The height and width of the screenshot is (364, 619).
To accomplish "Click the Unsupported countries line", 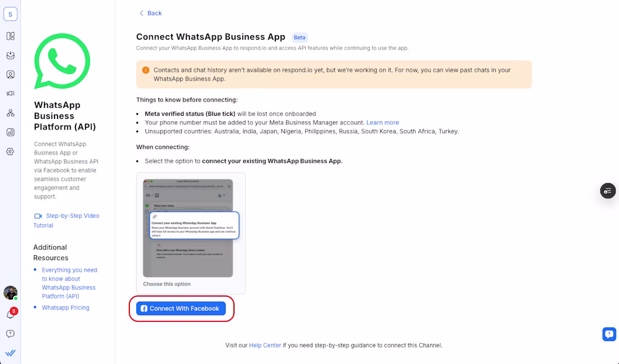I will 302,131.
